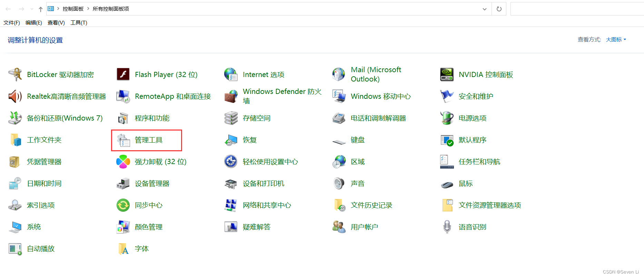Screen dimensions: 644x277
Task: Open the 字体 fonts folder icon
Action: pos(123,248)
